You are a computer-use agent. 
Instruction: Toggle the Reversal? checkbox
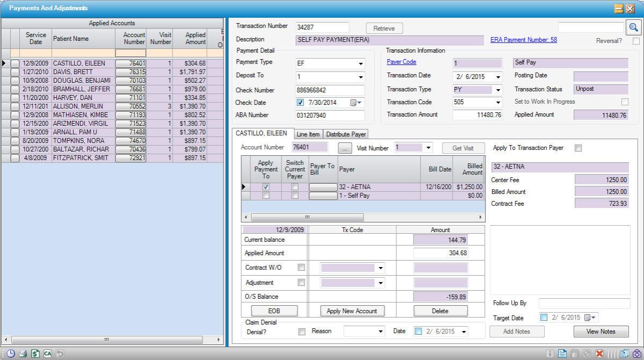(636, 41)
